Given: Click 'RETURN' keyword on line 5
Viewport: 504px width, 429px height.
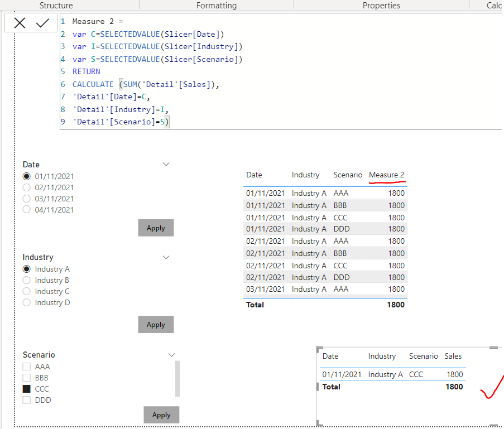Looking at the screenshot, I should (86, 71).
